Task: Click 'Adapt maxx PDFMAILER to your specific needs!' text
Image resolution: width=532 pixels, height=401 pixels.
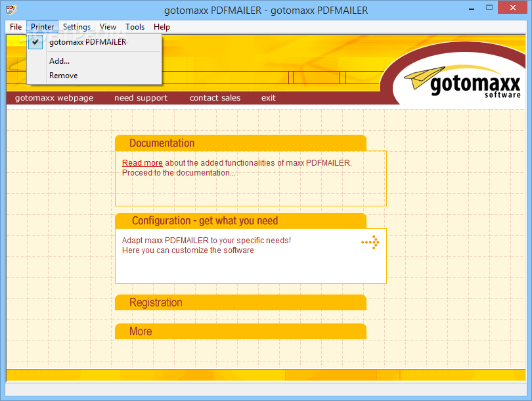Action: [206, 241]
